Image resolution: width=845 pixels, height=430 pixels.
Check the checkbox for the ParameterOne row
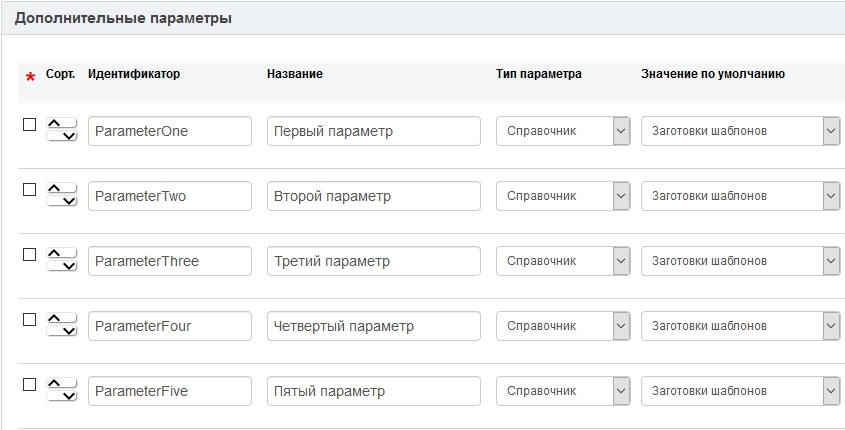pyautogui.click(x=29, y=124)
